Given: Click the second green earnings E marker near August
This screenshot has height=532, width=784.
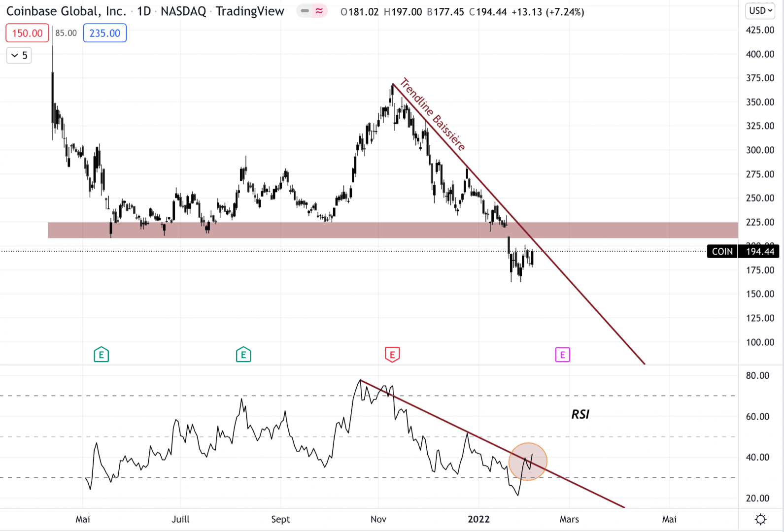Looking at the screenshot, I should [243, 354].
